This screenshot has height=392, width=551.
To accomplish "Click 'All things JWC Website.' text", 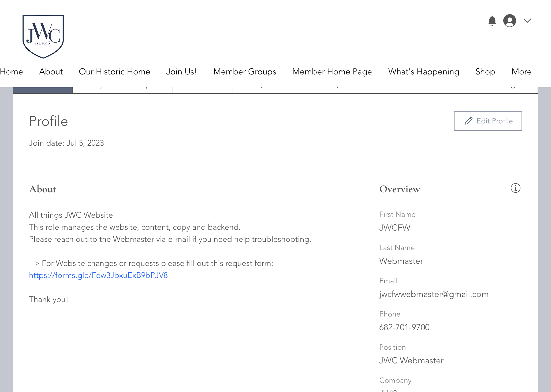I will [x=72, y=215].
